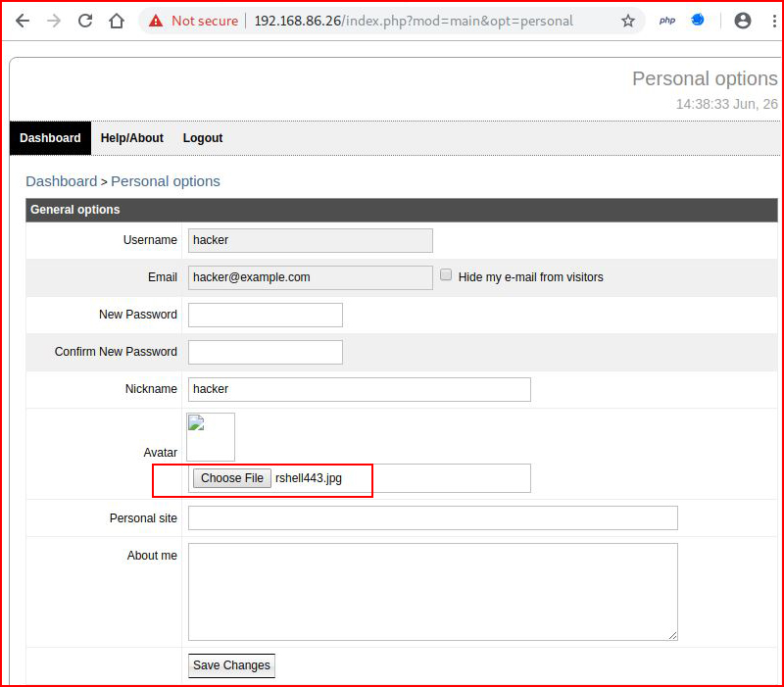Click the Save Changes button
Screen dimensions: 784x687
pos(231,665)
